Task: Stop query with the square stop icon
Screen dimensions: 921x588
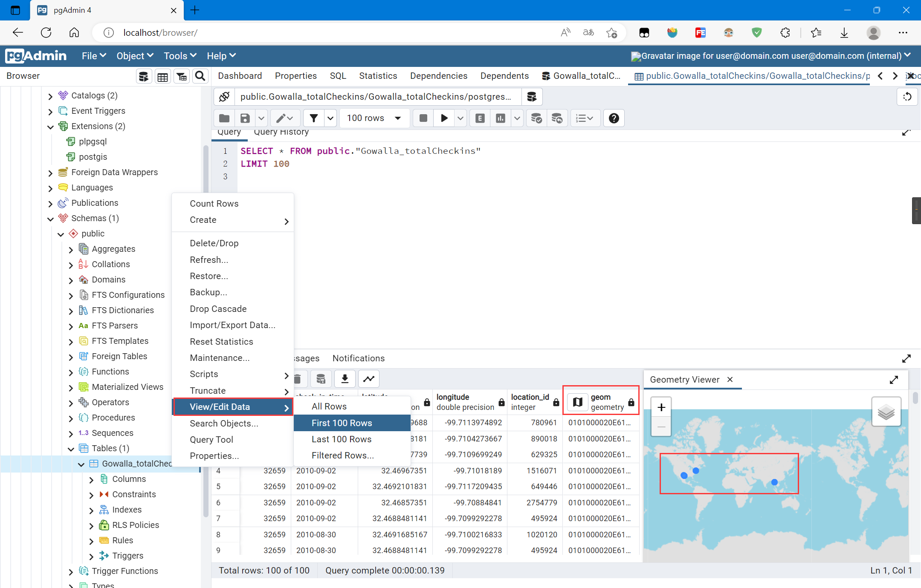Action: (x=423, y=118)
